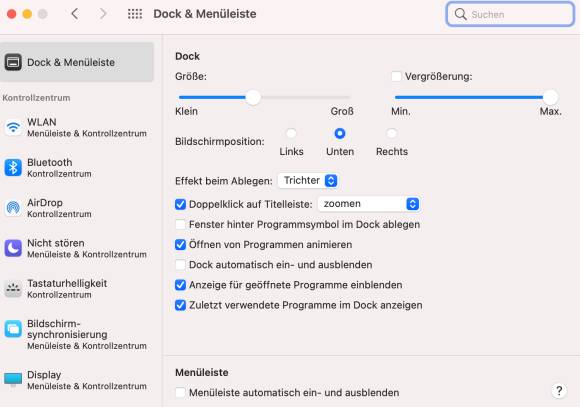This screenshot has height=407, width=580.
Task: Click the Größe dock size slider knob
Action: tap(253, 97)
